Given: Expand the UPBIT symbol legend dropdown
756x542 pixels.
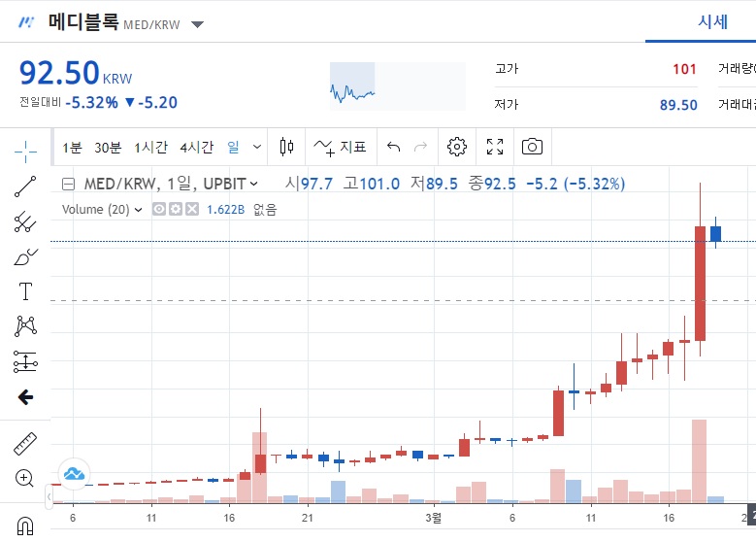Looking at the screenshot, I should (254, 184).
